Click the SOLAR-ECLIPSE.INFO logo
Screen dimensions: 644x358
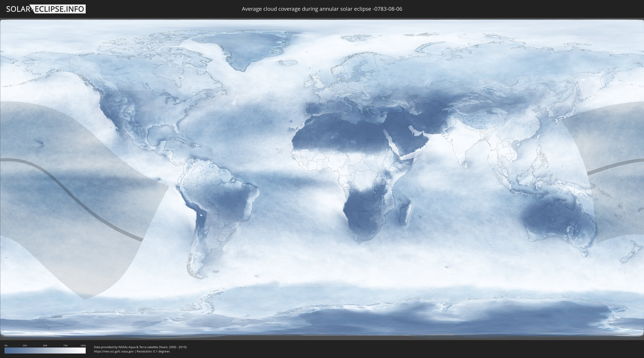(x=46, y=9)
